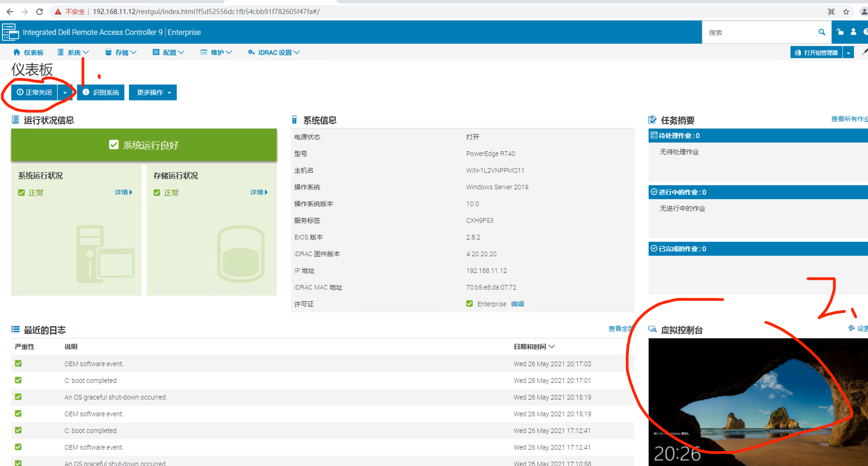The width and height of the screenshot is (868, 466).
Task: Click the large server health graphic
Action: click(x=105, y=254)
